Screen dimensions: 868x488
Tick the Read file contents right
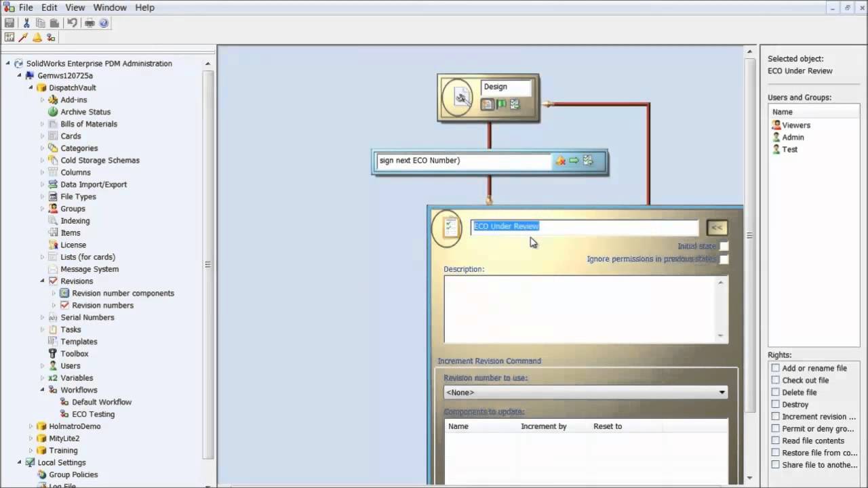click(x=775, y=441)
